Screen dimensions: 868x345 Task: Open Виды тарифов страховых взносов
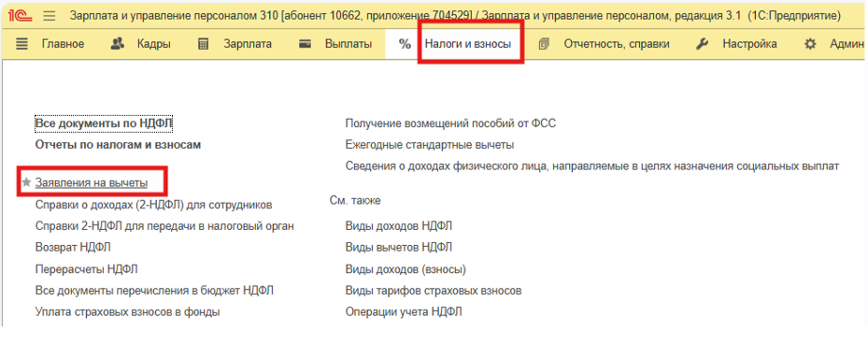[434, 291]
